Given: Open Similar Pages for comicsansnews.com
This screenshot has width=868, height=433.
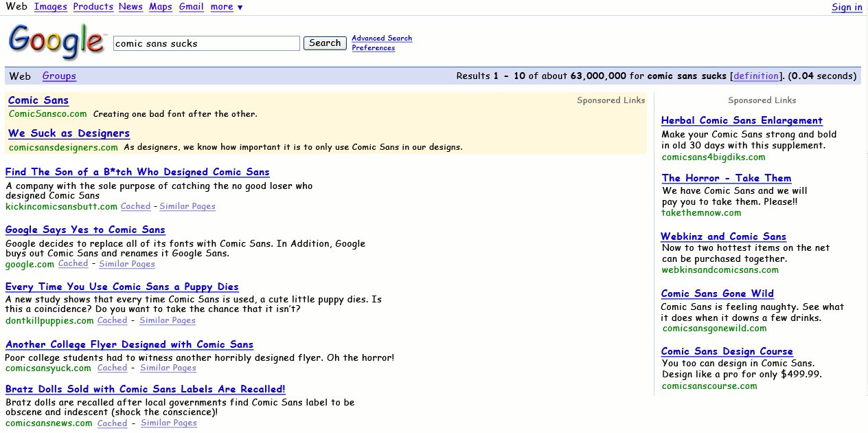Looking at the screenshot, I should [169, 423].
